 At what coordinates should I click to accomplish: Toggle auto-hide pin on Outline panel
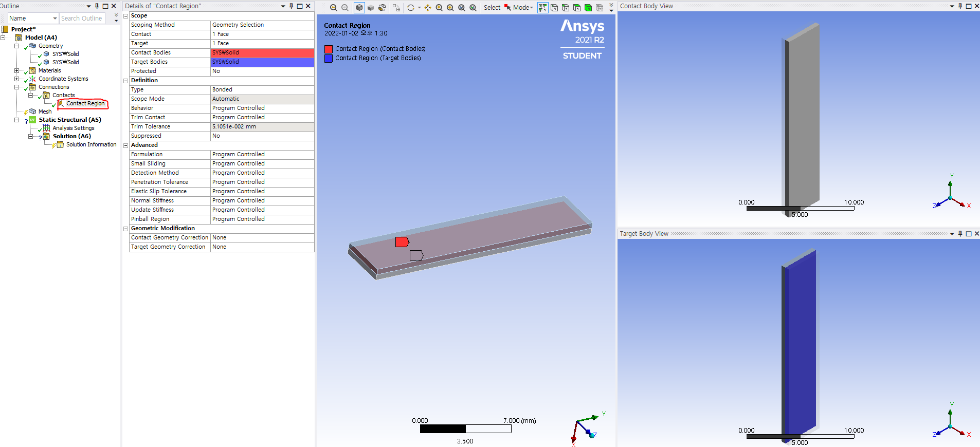[x=97, y=6]
